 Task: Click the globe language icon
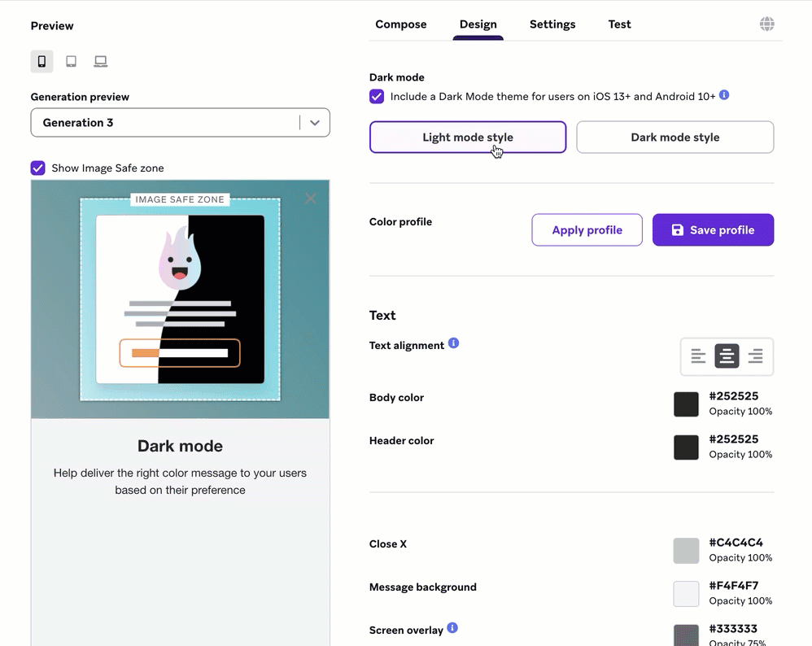[766, 24]
